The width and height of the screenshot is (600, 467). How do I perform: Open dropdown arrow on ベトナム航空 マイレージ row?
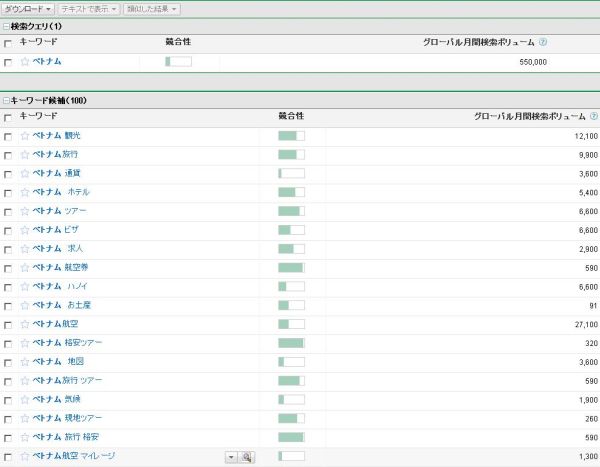tap(231, 456)
